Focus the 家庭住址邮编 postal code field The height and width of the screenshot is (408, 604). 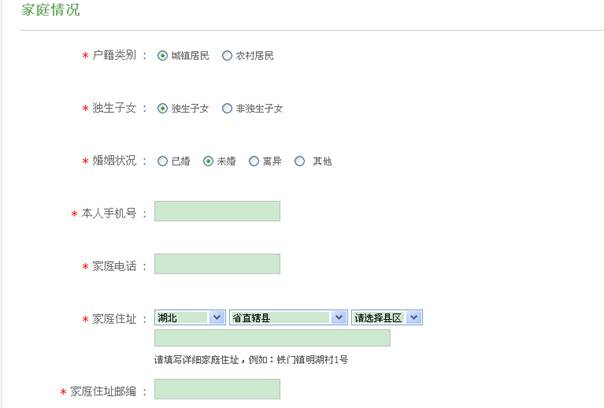tap(217, 389)
